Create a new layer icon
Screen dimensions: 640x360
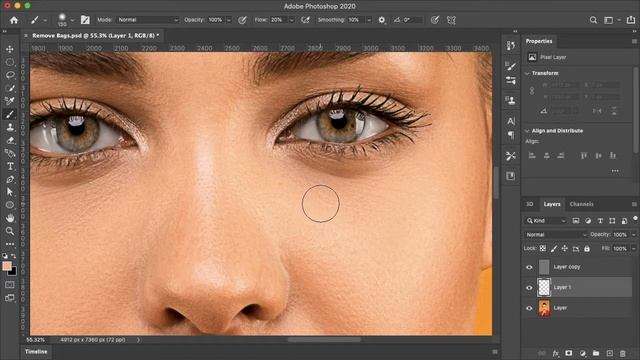click(x=609, y=353)
